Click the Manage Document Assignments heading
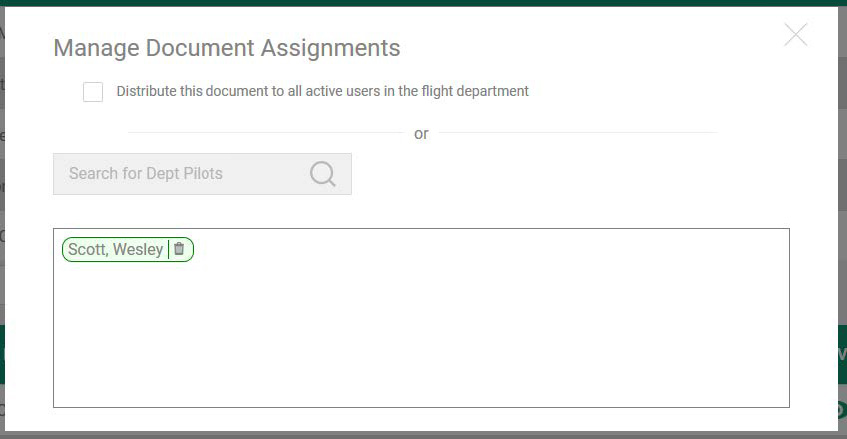This screenshot has width=847, height=439. coord(227,48)
